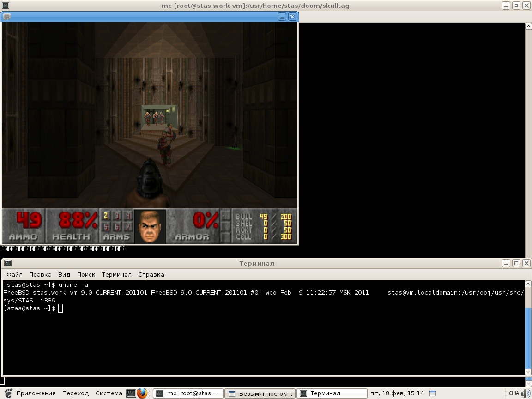Launch Firefox from the panel icon

point(142,393)
